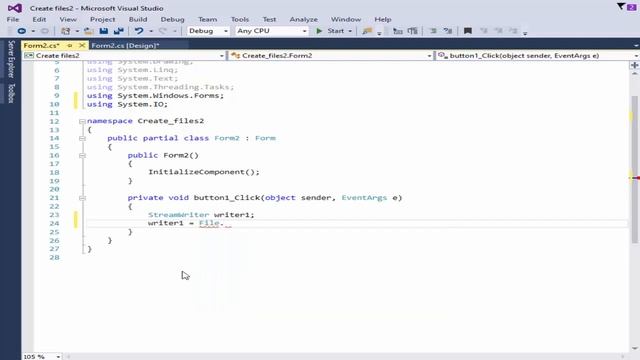
Task: Collapse the namespace Create_files2 block
Action: coord(82,121)
